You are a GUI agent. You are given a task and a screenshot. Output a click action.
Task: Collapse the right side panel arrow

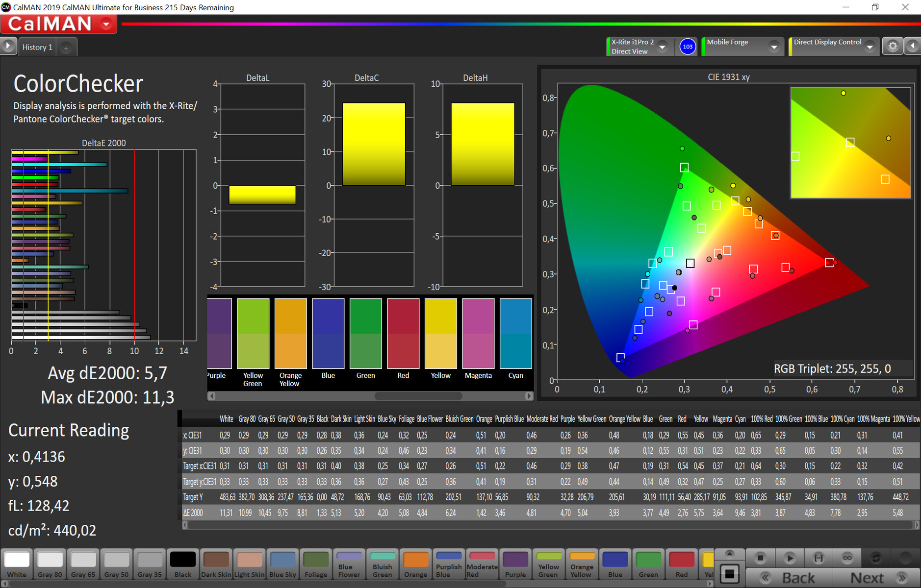coord(913,46)
